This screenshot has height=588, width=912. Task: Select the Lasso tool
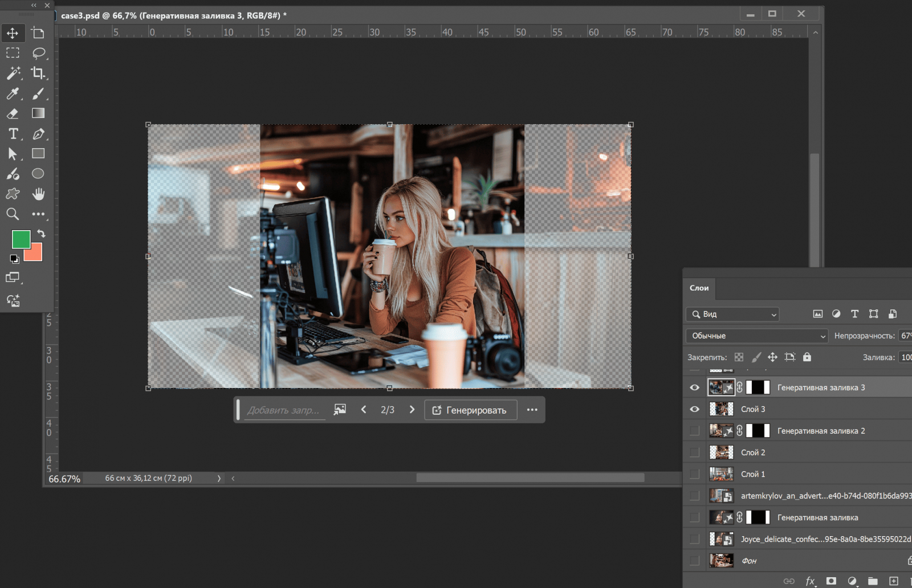(x=38, y=53)
